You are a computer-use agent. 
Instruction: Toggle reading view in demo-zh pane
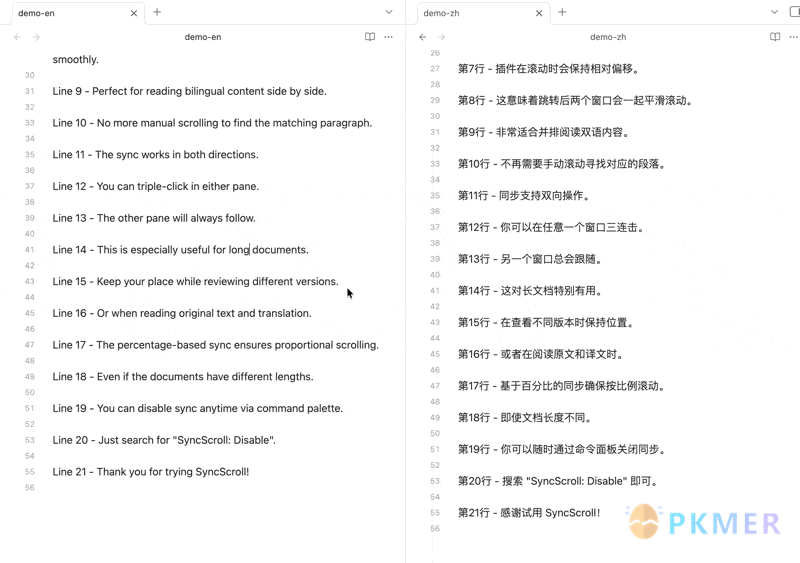(x=775, y=37)
